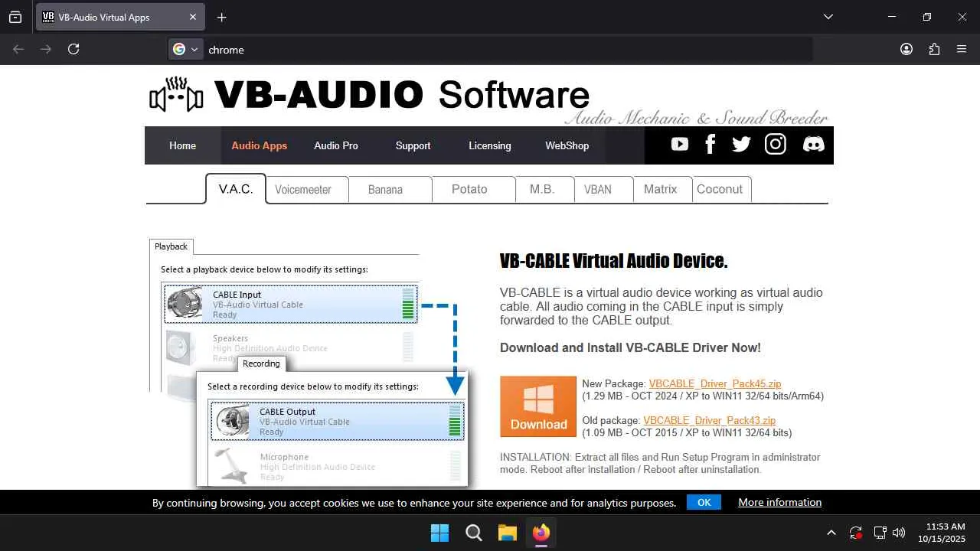Open the recent browsing tab view icon
This screenshot has height=551, width=980.
tap(15, 17)
